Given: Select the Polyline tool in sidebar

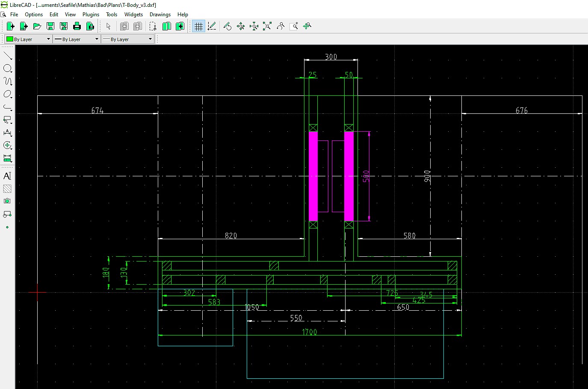Looking at the screenshot, I should [7, 107].
